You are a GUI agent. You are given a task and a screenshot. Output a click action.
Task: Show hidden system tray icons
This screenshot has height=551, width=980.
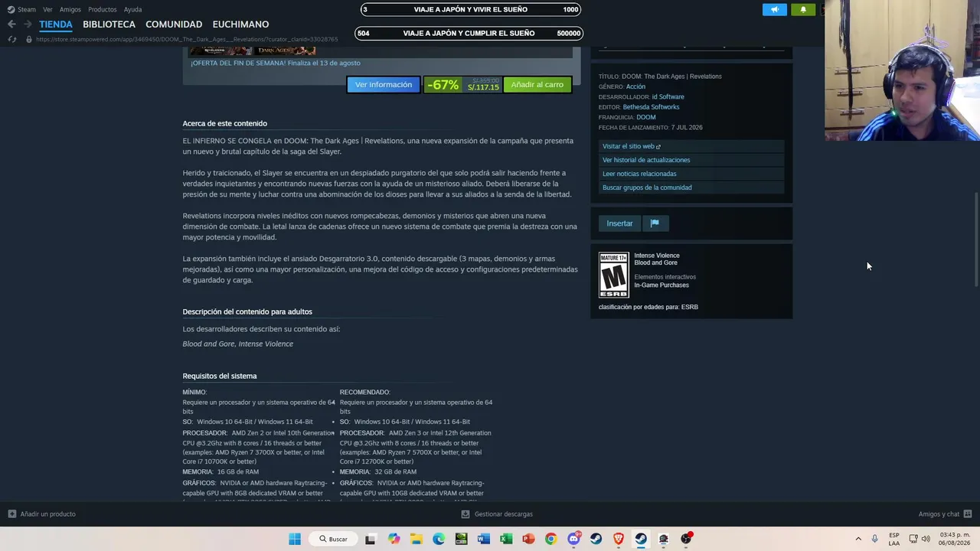[858, 539]
